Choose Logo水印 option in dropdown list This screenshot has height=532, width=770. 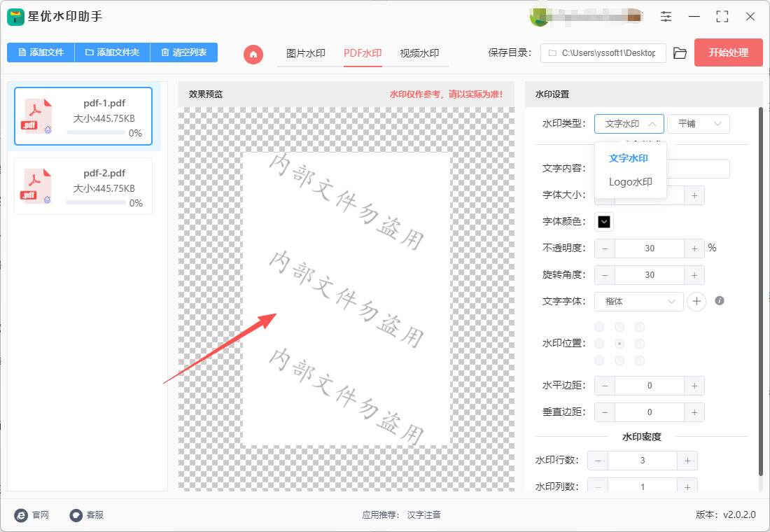click(x=631, y=182)
